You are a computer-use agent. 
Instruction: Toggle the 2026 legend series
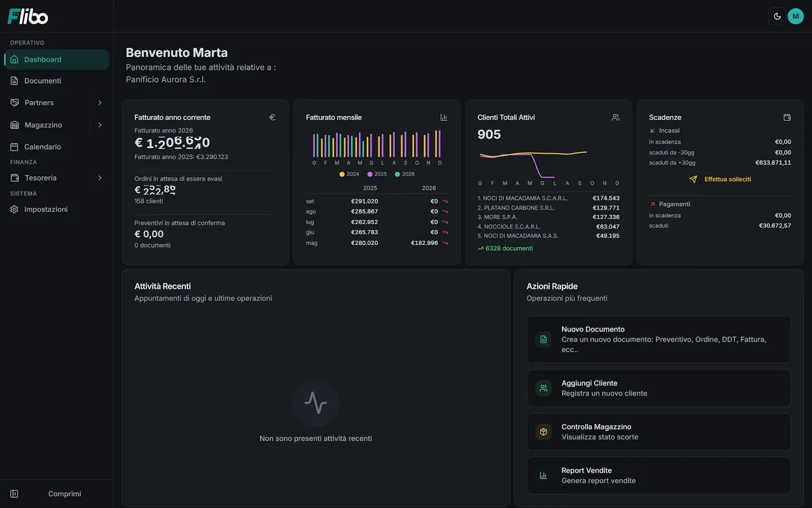[x=404, y=174]
